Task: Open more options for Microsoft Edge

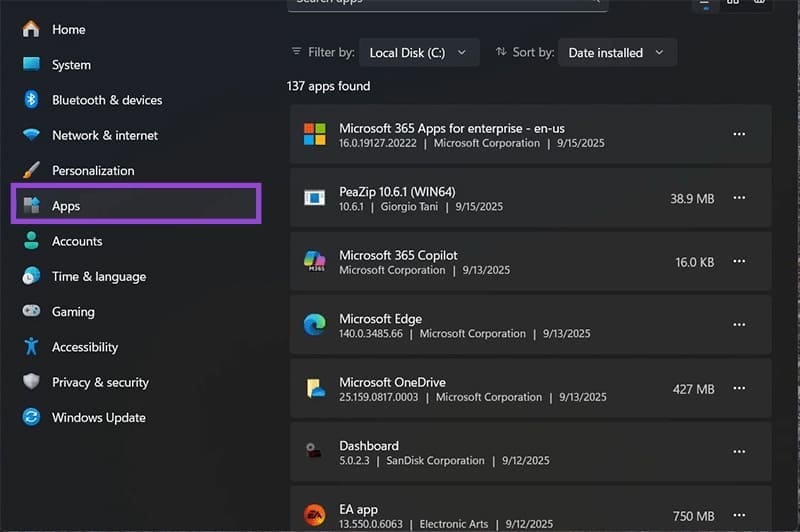Action: [x=739, y=324]
